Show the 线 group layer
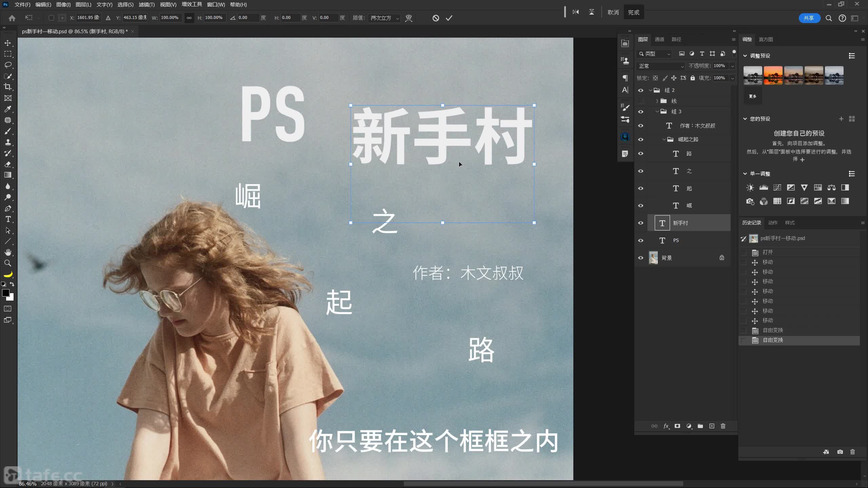868x488 pixels. [640, 101]
